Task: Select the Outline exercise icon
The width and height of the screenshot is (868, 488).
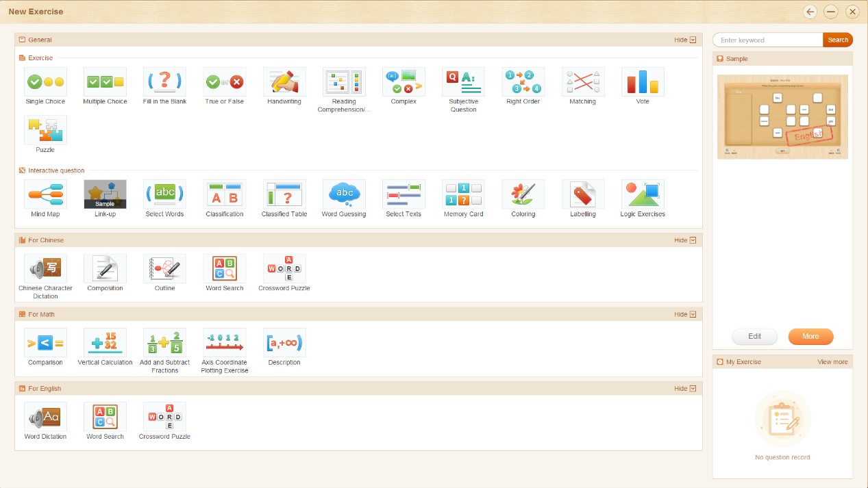Action: coord(165,268)
